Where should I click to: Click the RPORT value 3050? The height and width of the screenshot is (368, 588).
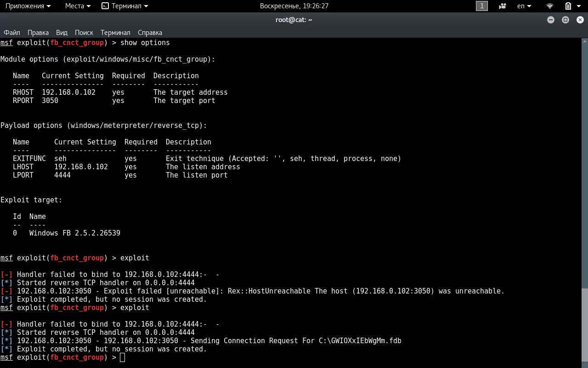(50, 101)
